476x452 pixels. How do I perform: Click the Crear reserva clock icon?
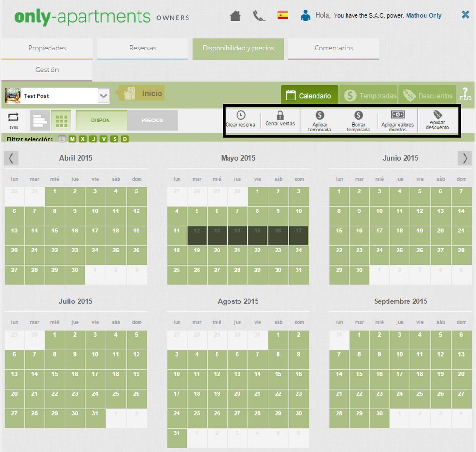(241, 115)
